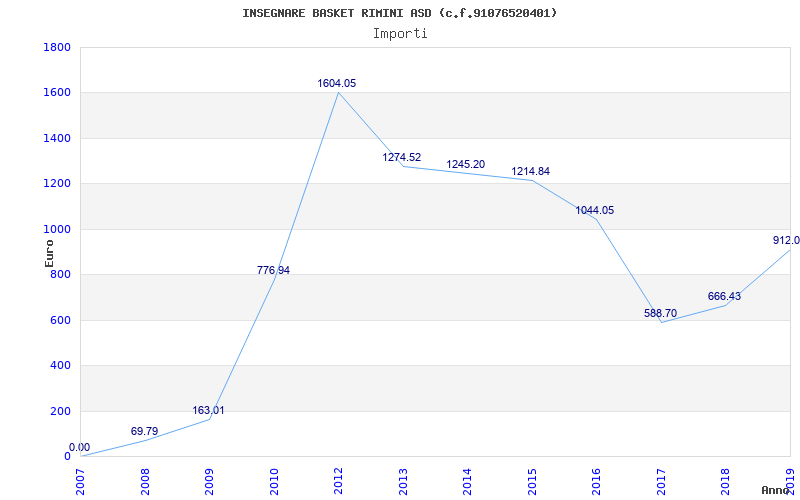Image resolution: width=800 pixels, height=500 pixels.
Task: Click the year 2012 axis label
Action: tap(338, 482)
